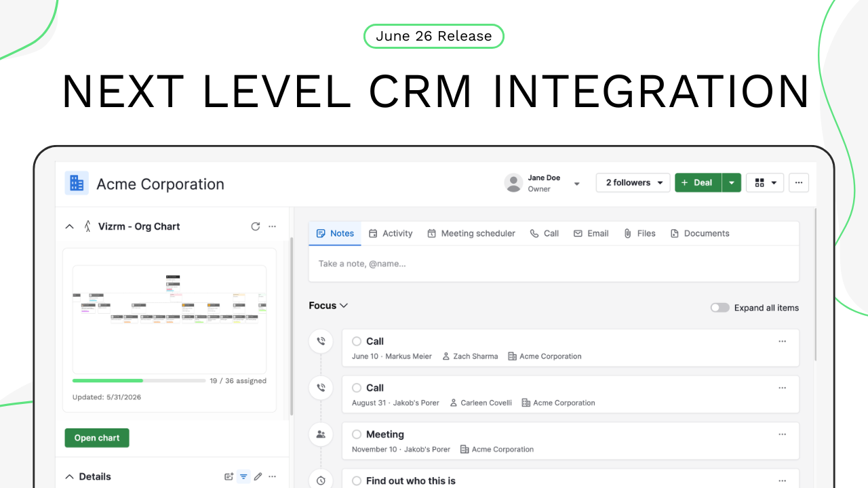
Task: Open the three-dot menu on June 10 Call
Action: [783, 342]
